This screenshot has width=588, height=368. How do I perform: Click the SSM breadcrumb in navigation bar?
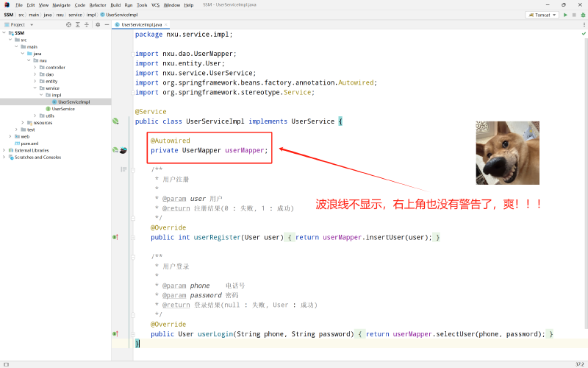tap(9, 15)
